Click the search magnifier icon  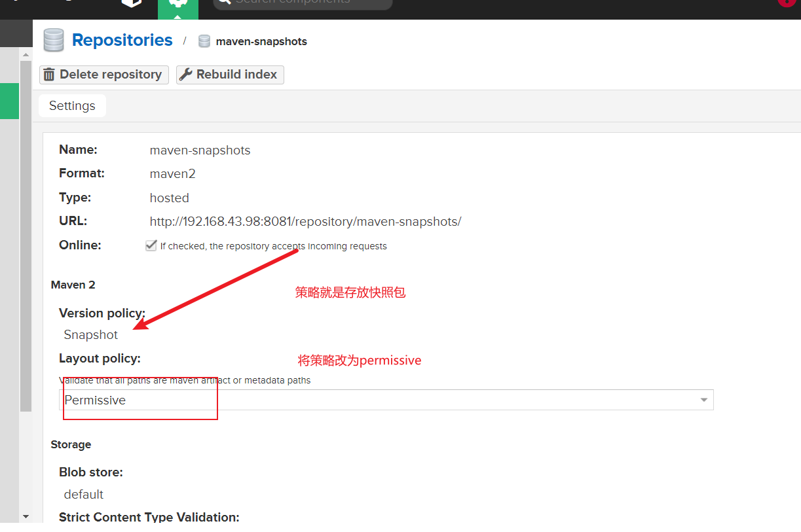224,2
